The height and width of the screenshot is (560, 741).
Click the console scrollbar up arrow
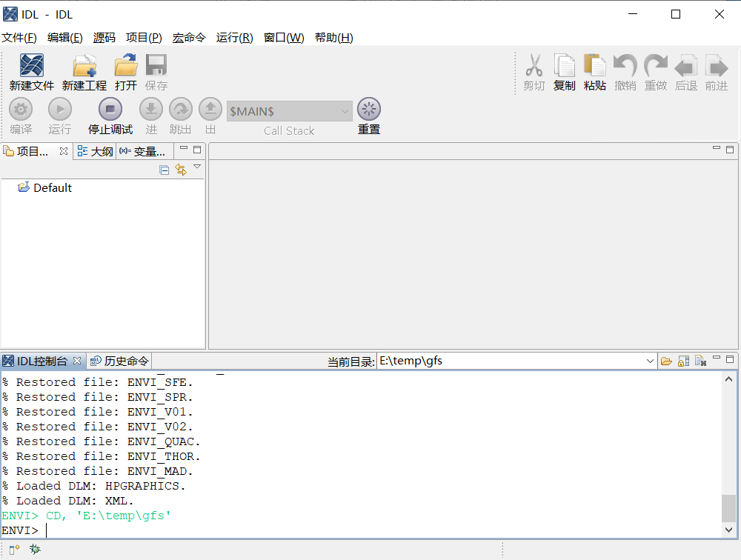[x=728, y=379]
